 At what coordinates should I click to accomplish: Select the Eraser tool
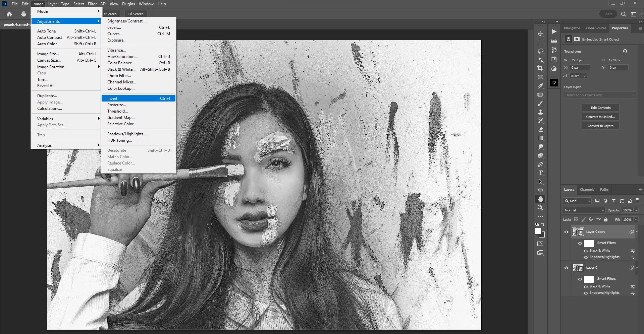[x=540, y=129]
